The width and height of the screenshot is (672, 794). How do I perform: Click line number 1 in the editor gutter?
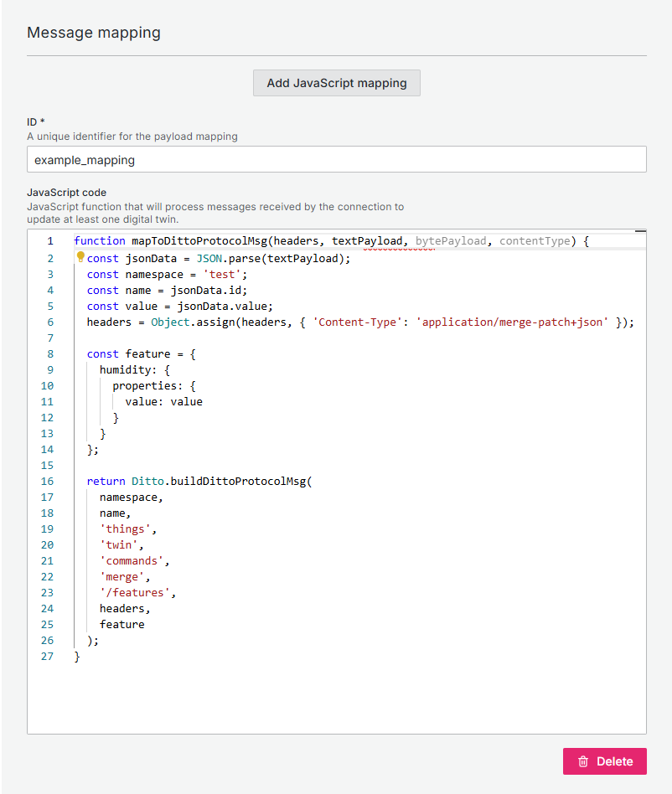point(50,241)
